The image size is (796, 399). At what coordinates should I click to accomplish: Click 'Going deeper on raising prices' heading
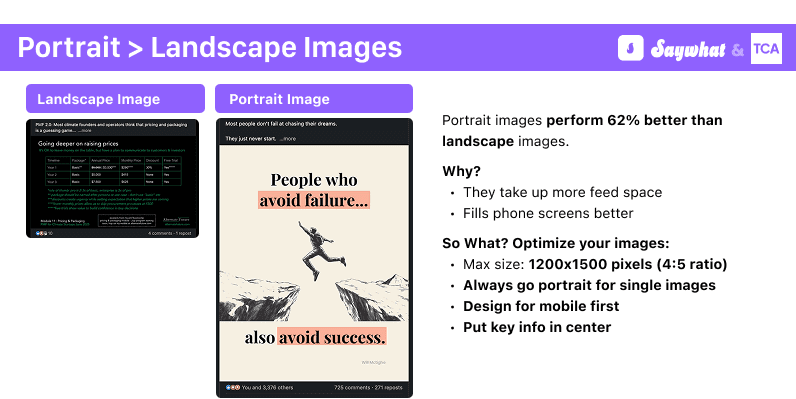(78, 144)
